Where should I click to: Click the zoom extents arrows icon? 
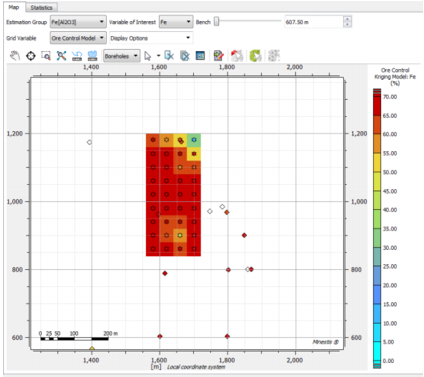(61, 56)
